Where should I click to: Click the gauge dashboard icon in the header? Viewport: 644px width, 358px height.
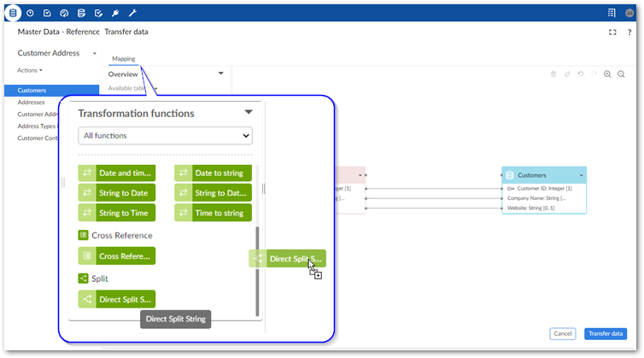64,13
